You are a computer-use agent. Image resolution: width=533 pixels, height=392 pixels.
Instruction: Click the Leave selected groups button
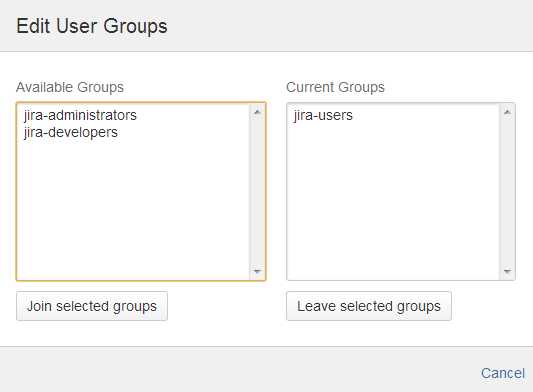point(369,306)
